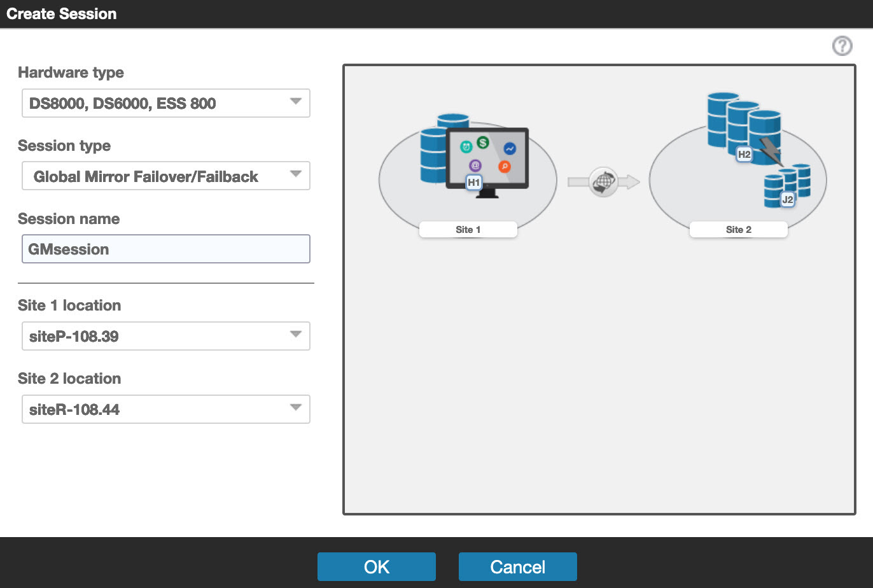Click the green dollar application icon
Image resolution: width=873 pixels, height=588 pixels.
tap(483, 143)
